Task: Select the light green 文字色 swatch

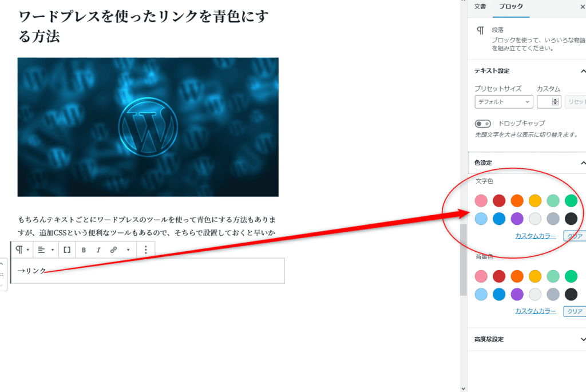Action: [553, 201]
